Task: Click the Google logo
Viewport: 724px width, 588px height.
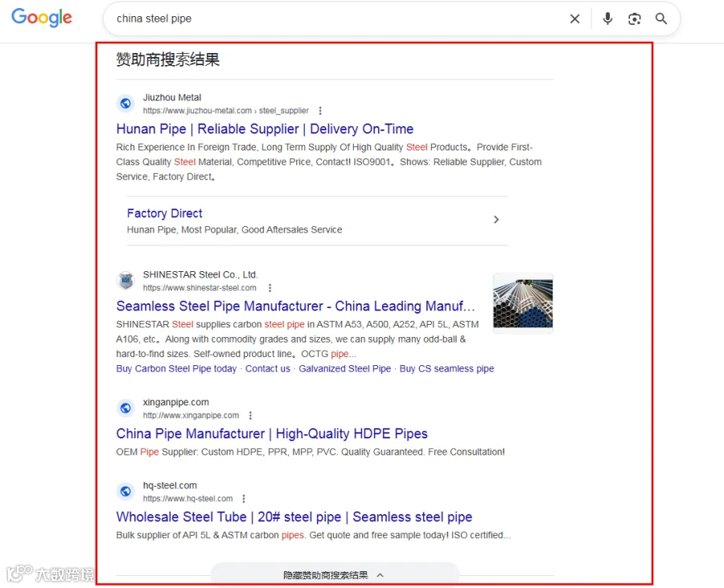Action: tap(42, 18)
